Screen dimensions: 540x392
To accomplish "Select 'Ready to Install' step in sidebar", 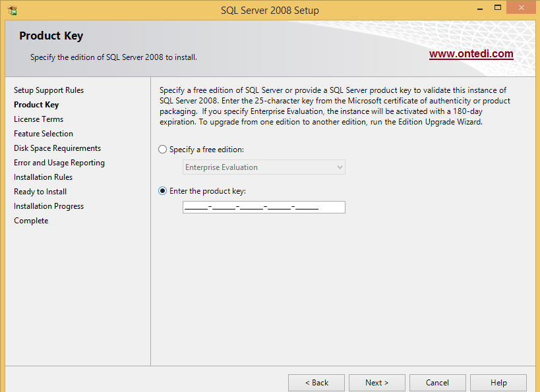I will coord(40,191).
